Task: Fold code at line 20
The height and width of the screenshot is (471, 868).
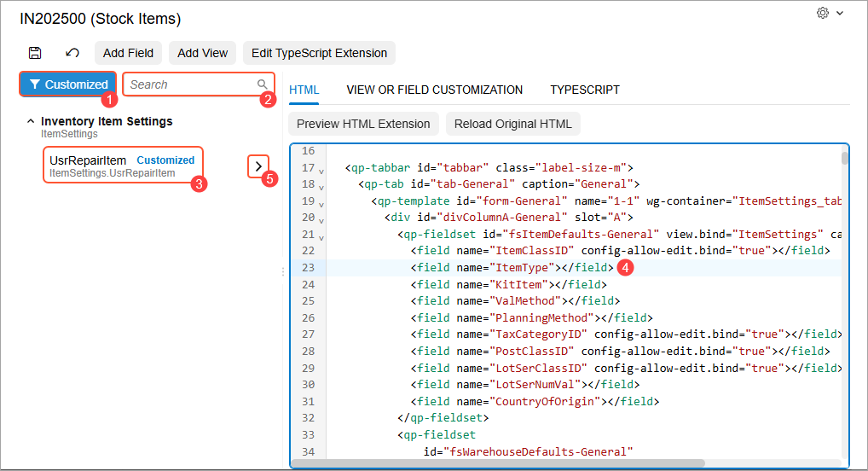Action: pyautogui.click(x=321, y=220)
